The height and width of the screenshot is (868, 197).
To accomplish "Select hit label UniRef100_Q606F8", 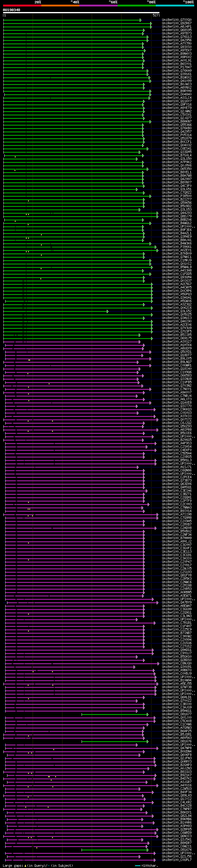I will click(x=177, y=755).
